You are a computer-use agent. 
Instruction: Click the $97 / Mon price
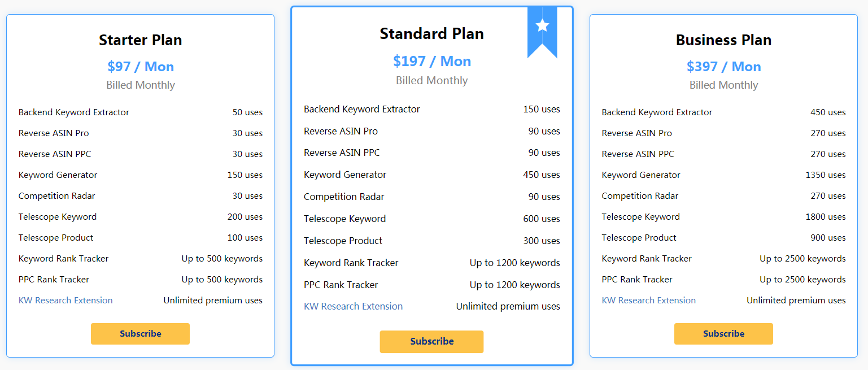coord(141,67)
